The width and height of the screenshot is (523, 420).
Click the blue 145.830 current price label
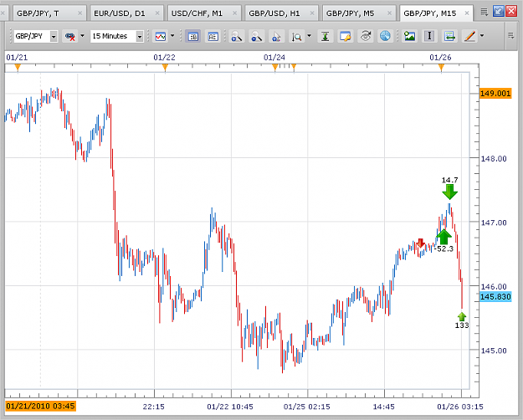click(495, 296)
